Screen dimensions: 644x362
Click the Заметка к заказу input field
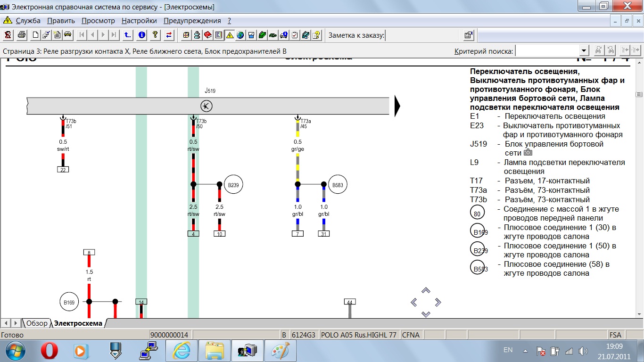(x=422, y=35)
